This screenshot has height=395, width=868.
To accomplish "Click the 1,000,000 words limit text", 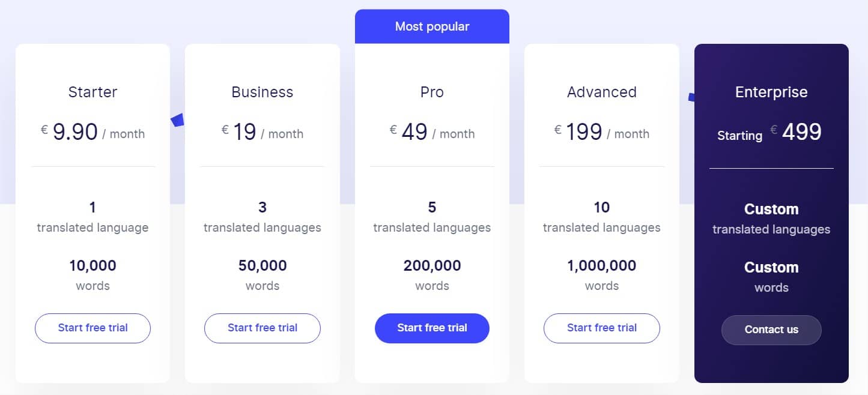I will (601, 266).
